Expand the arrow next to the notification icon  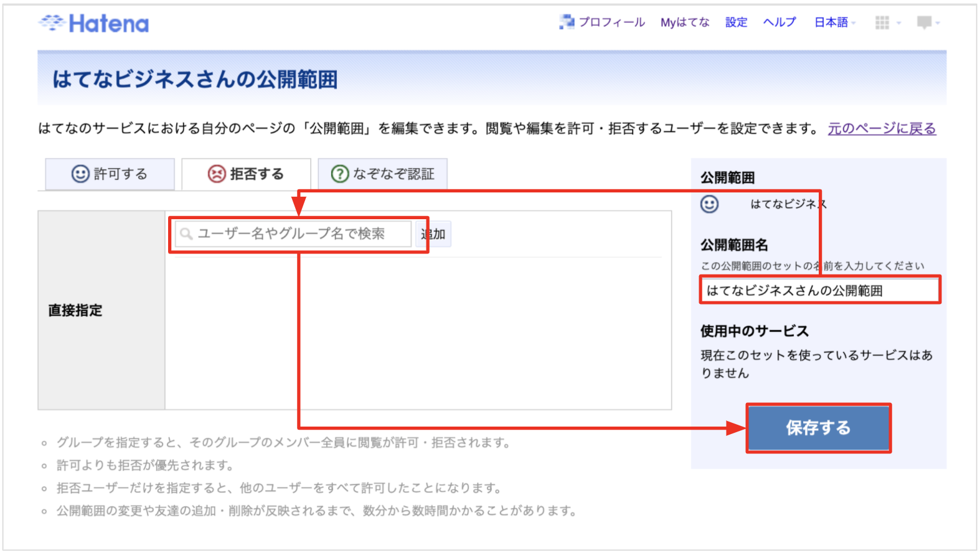coord(938,23)
